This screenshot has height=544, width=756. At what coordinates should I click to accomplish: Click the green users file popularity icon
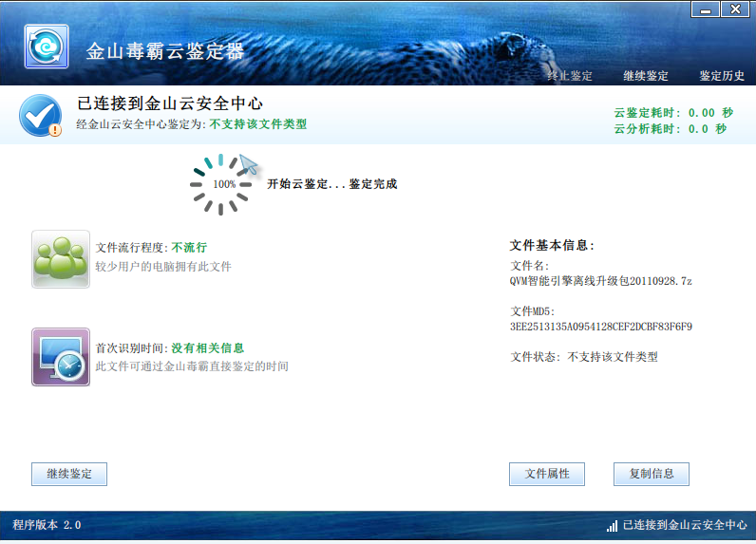(x=61, y=259)
